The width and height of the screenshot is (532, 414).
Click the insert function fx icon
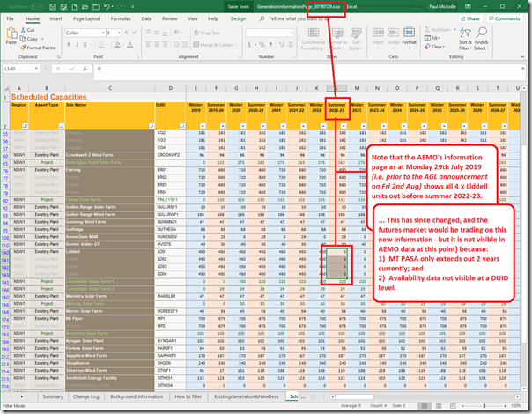click(x=85, y=69)
